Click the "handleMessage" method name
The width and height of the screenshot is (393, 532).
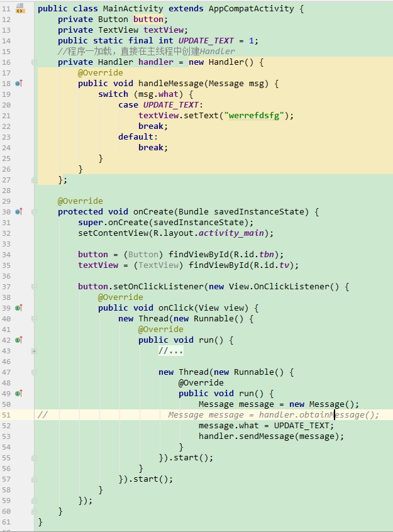point(170,84)
